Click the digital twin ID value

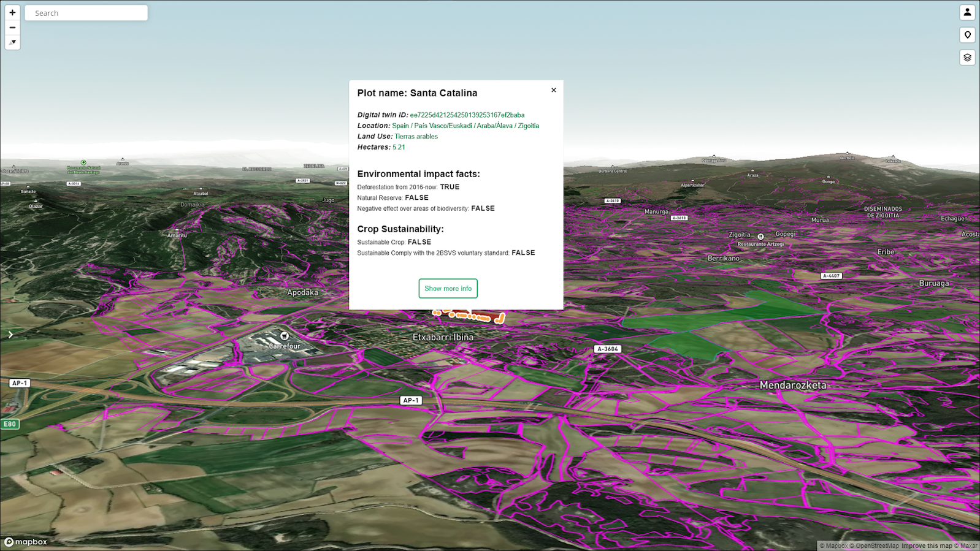467,115
